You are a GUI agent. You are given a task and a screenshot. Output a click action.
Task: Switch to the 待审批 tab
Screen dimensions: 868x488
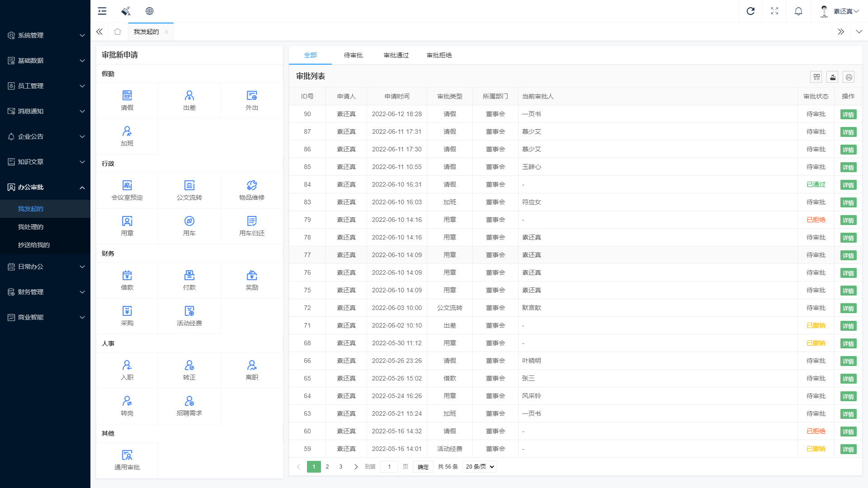point(353,55)
